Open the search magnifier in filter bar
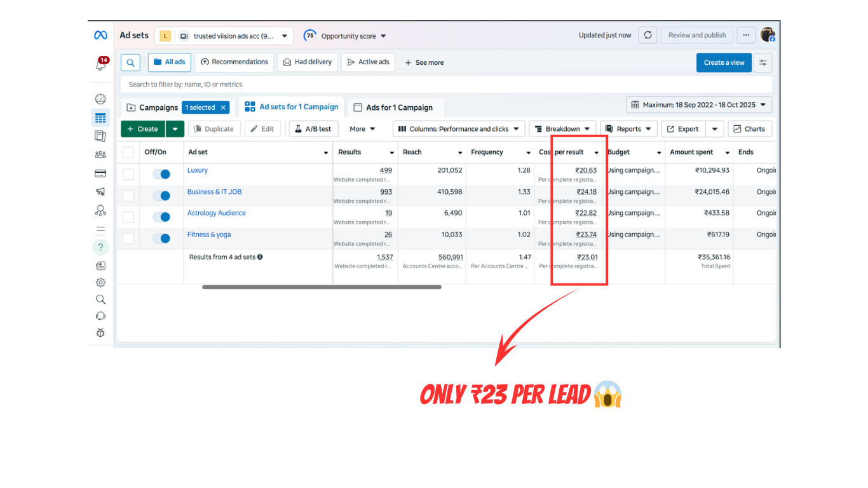 pyautogui.click(x=130, y=62)
